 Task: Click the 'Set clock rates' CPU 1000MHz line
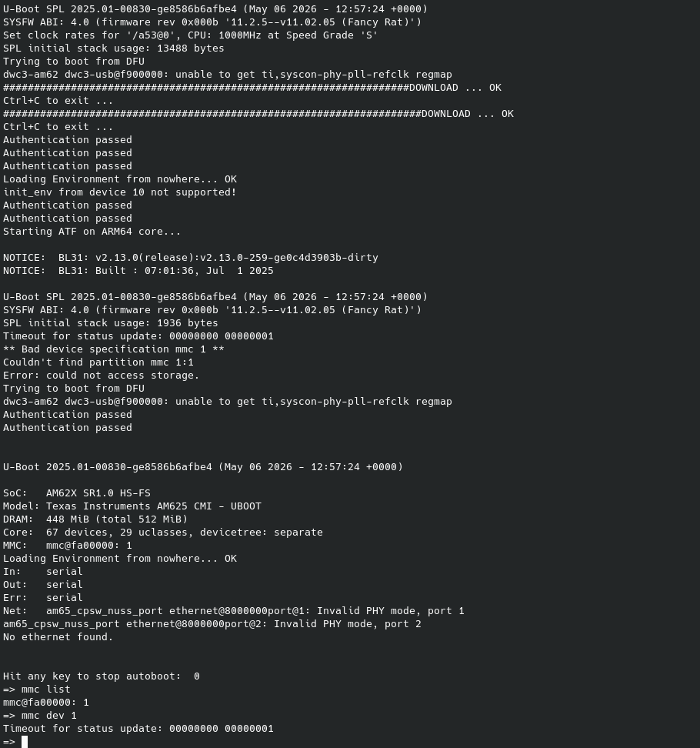click(190, 35)
